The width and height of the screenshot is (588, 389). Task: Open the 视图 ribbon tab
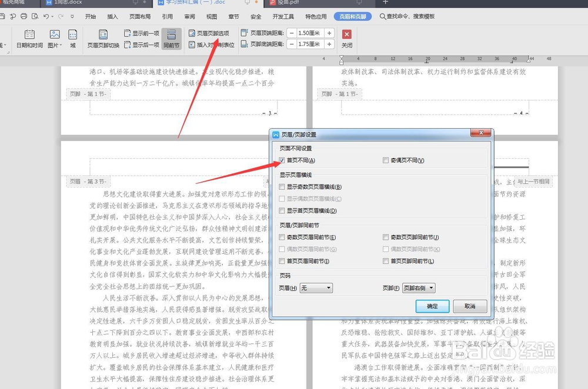(212, 16)
